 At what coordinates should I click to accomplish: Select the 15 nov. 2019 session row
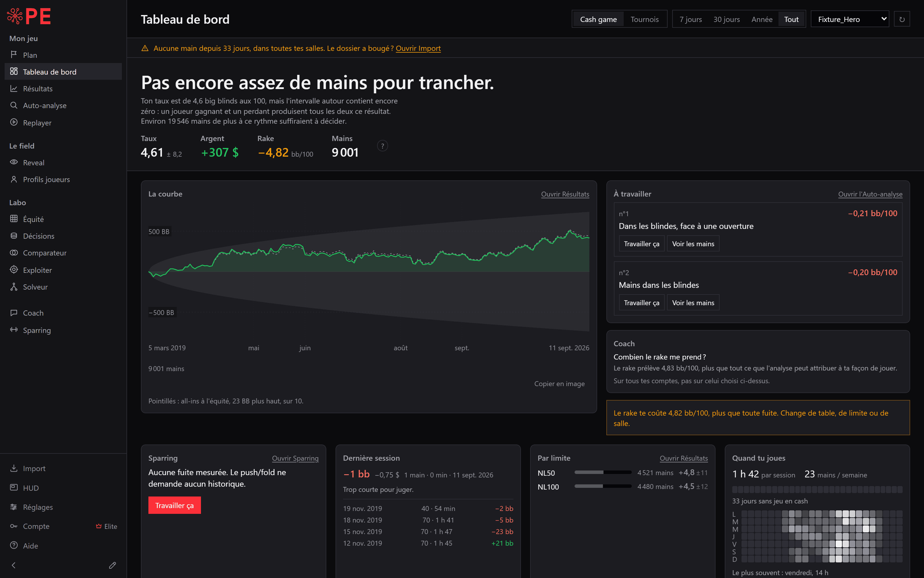click(x=428, y=532)
